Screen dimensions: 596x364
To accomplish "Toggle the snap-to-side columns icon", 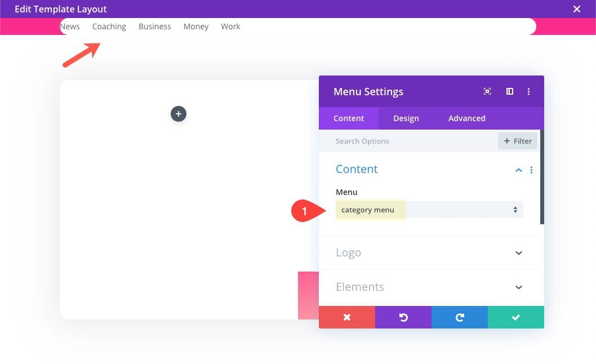I will (x=510, y=91).
